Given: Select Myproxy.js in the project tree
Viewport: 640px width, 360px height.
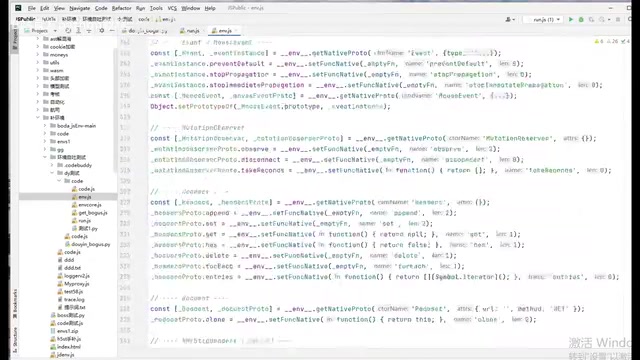Looking at the screenshot, I should (x=73, y=284).
